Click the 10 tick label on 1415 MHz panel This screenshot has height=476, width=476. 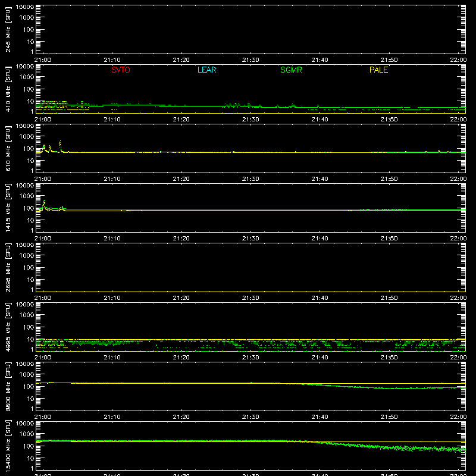(30, 220)
